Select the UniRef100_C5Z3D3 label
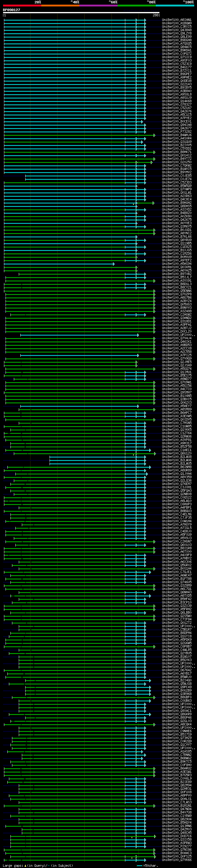This screenshot has width=197, height=868. 177,183
